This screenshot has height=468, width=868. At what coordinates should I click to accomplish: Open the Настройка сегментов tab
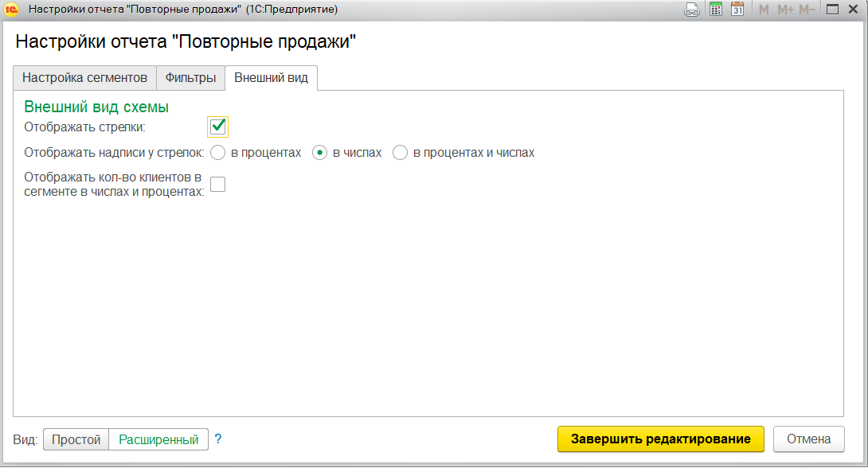[84, 78]
